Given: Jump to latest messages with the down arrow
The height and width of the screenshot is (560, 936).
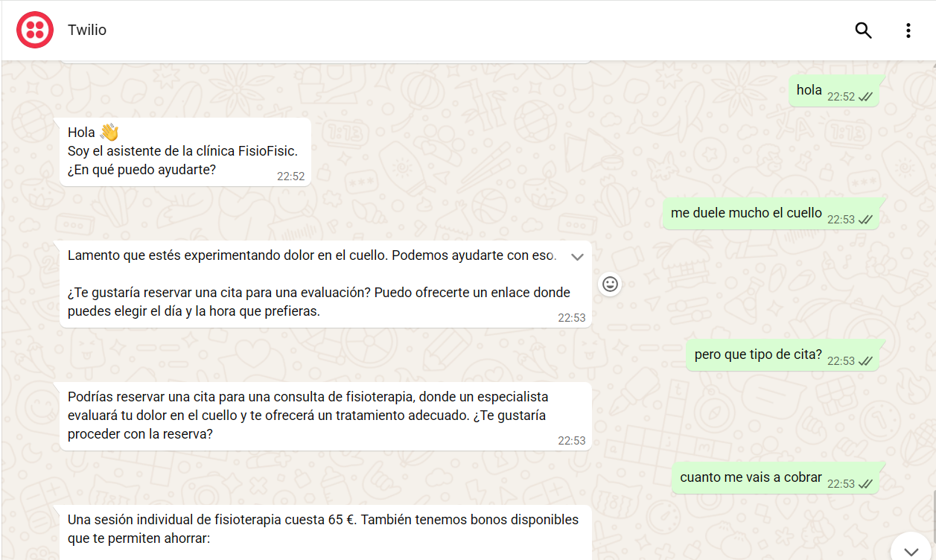Looking at the screenshot, I should (911, 551).
